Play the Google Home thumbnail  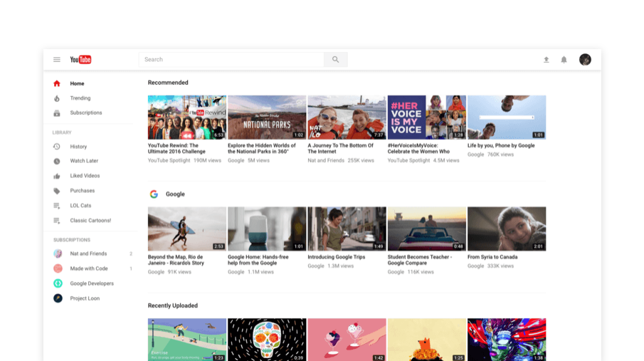pyautogui.click(x=267, y=229)
